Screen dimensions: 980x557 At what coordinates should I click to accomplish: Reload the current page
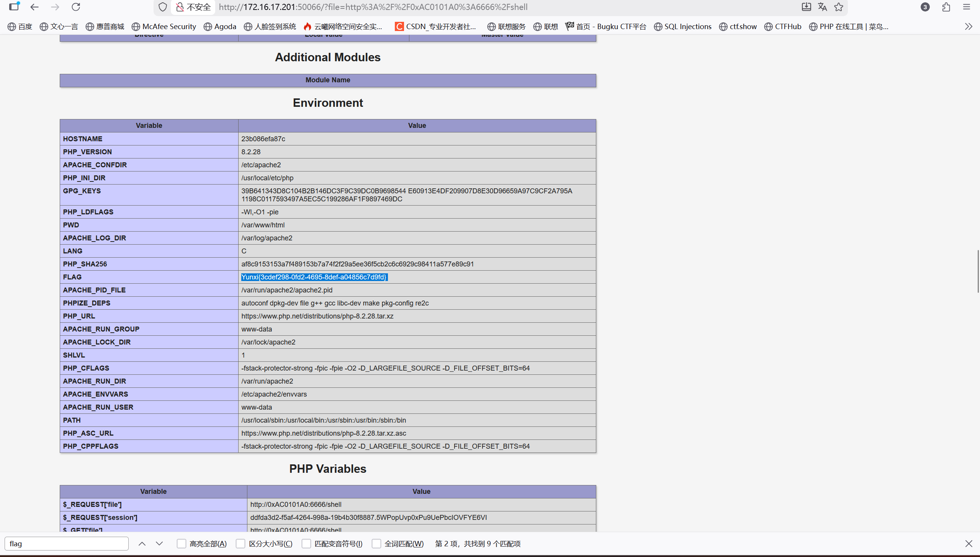76,7
